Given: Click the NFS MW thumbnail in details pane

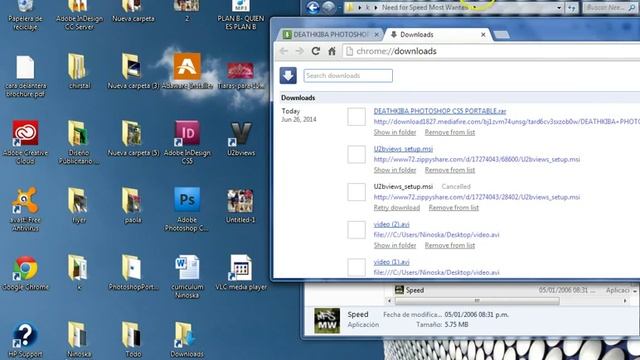Looking at the screenshot, I should click(x=327, y=320).
